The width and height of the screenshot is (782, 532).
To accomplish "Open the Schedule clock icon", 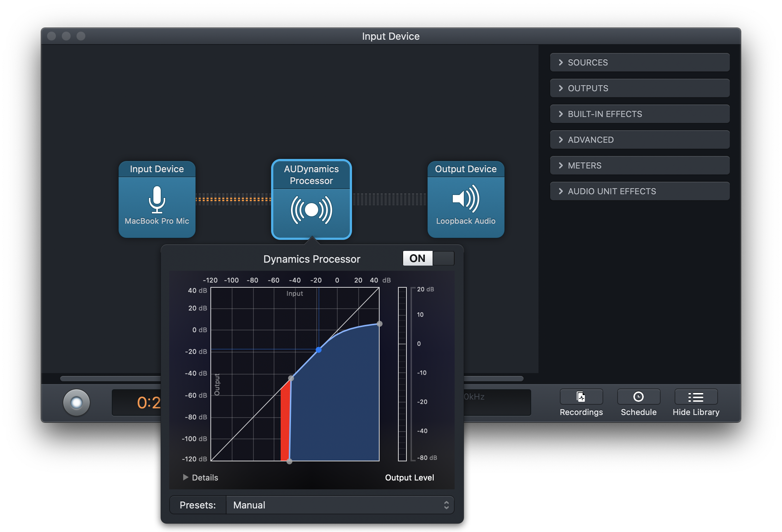I will (638, 397).
